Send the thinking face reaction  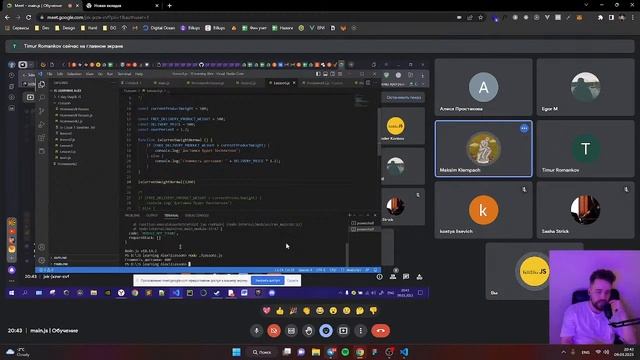360,311
